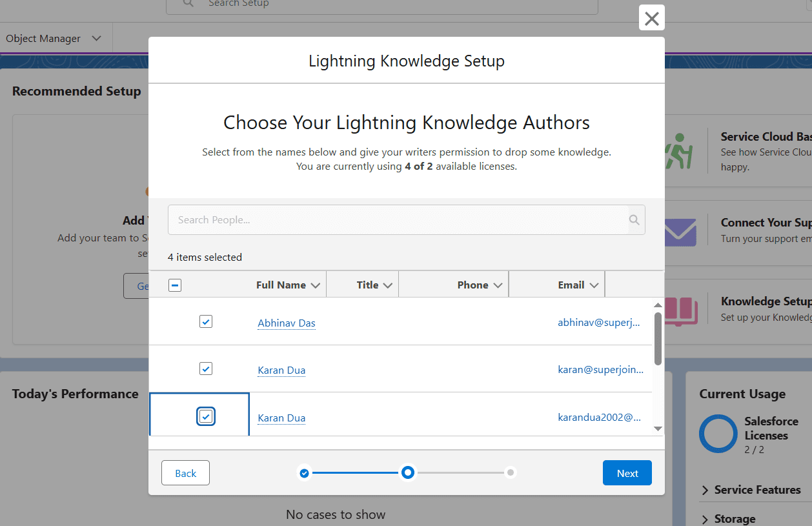Open Karan Dua link for karandua2002
The height and width of the screenshot is (526, 812).
pyautogui.click(x=281, y=418)
